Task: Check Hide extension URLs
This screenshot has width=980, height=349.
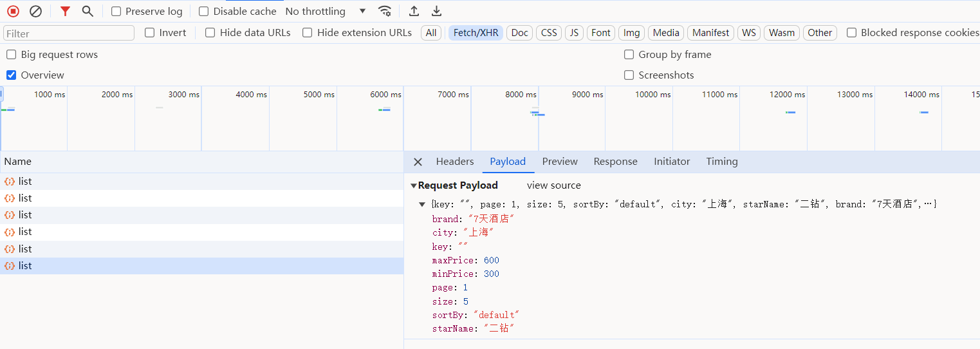Action: pos(307,33)
